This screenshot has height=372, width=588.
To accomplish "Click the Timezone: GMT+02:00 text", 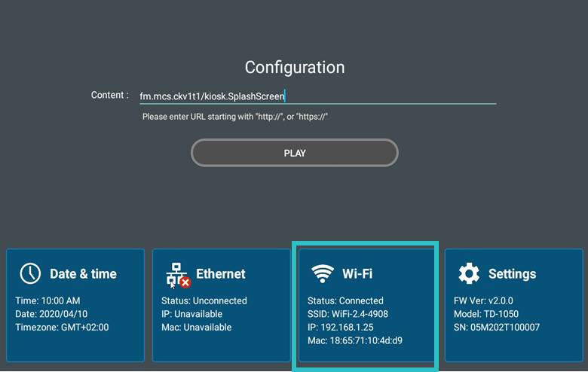I will [62, 327].
